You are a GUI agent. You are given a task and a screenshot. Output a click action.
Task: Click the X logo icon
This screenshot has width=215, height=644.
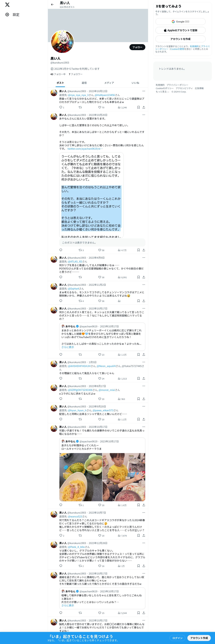tap(7, 5)
